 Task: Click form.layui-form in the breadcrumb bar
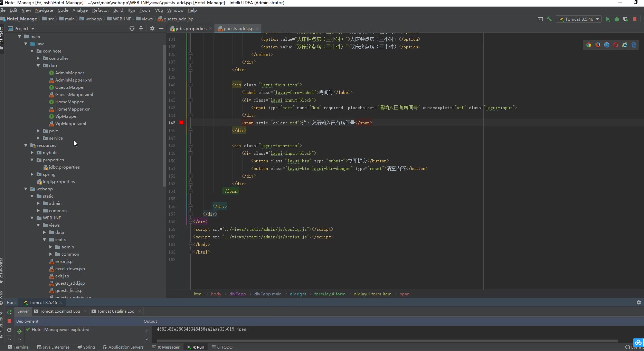coord(330,294)
